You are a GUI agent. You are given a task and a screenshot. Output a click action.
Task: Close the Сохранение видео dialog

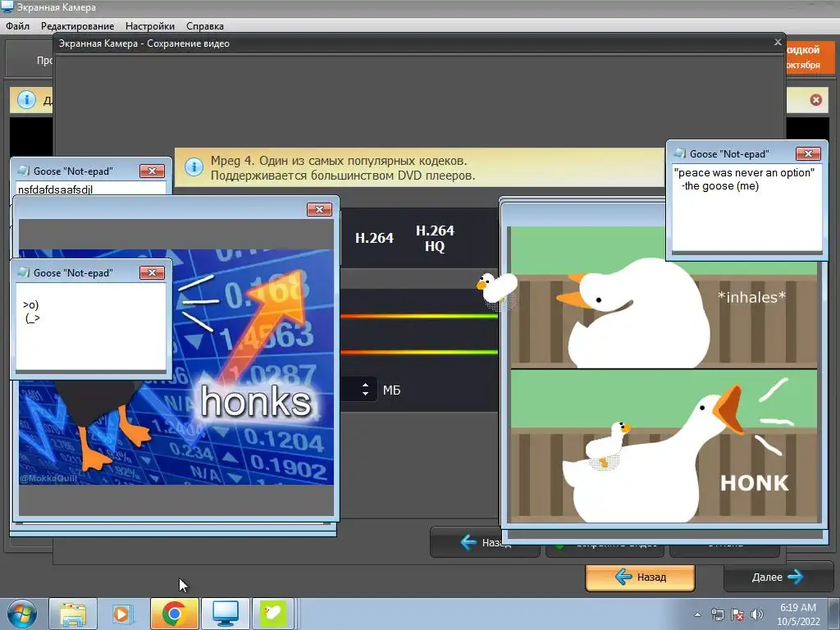pos(778,43)
